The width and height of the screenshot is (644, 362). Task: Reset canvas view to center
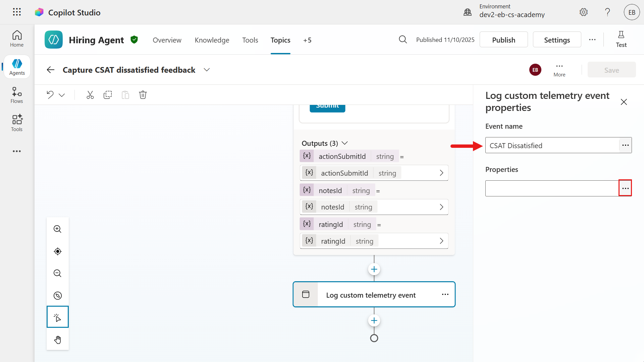(58, 251)
